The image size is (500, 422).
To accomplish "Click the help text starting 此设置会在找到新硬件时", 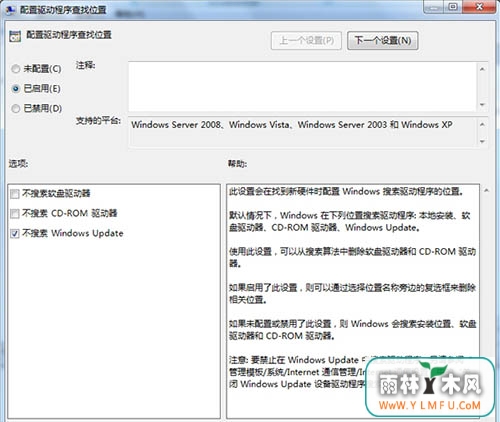I will pos(346,191).
